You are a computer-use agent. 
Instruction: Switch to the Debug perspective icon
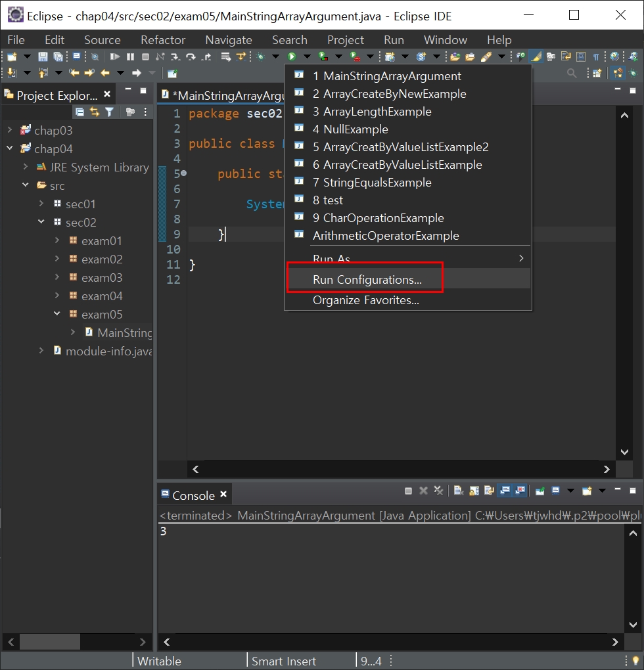tap(633, 74)
